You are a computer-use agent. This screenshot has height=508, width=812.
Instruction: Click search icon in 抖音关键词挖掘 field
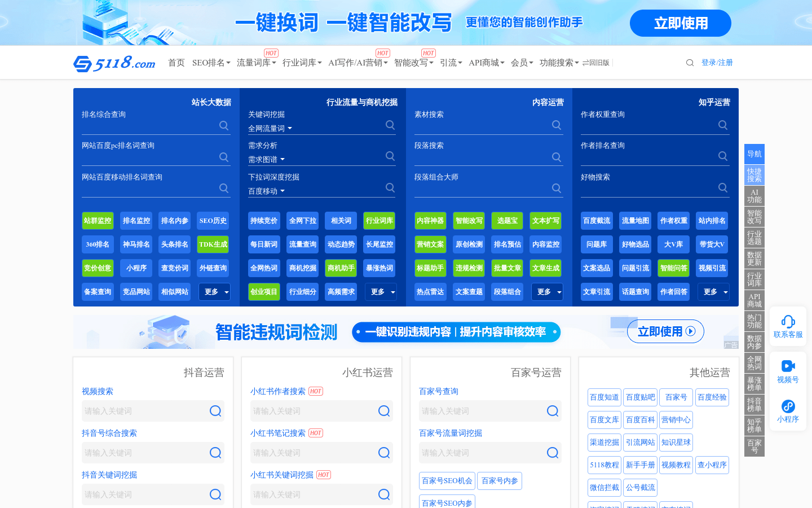[x=215, y=494]
